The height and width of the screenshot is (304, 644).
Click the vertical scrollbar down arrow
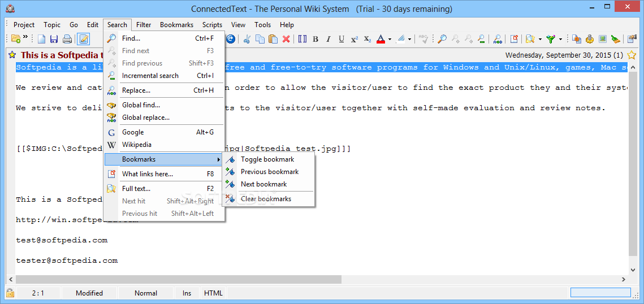(633, 270)
